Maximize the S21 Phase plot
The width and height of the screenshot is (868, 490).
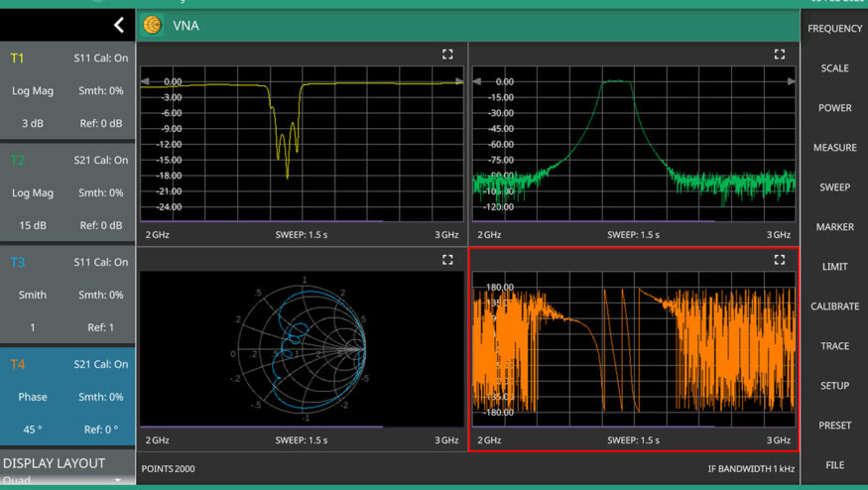click(x=779, y=260)
